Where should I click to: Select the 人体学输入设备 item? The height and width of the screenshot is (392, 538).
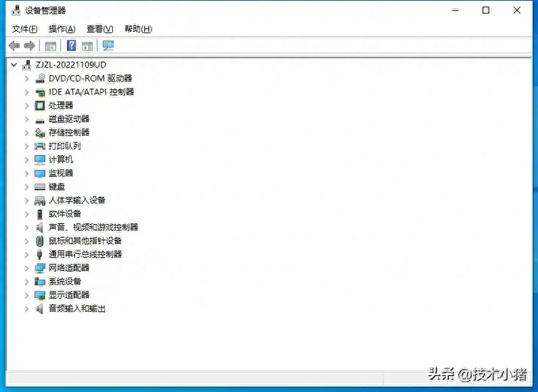(x=76, y=200)
